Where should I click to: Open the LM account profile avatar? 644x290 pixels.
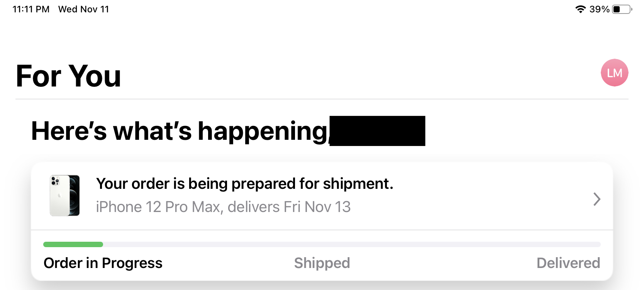click(x=614, y=73)
